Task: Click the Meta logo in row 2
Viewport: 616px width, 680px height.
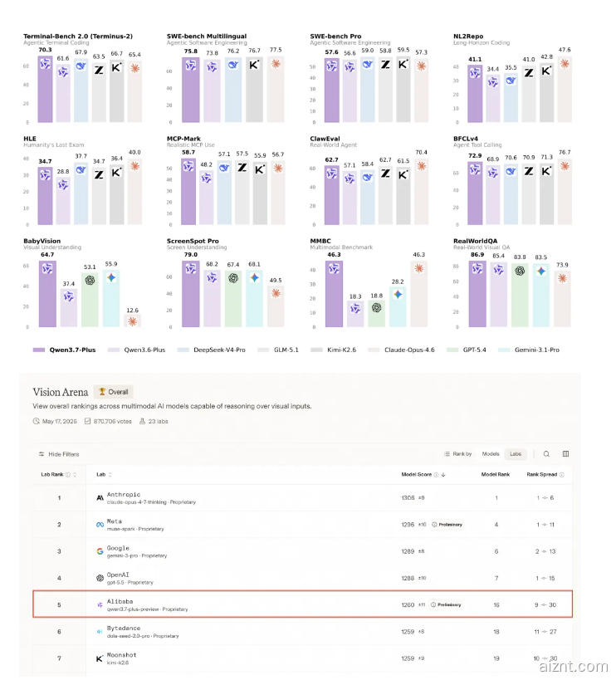Action: click(100, 525)
